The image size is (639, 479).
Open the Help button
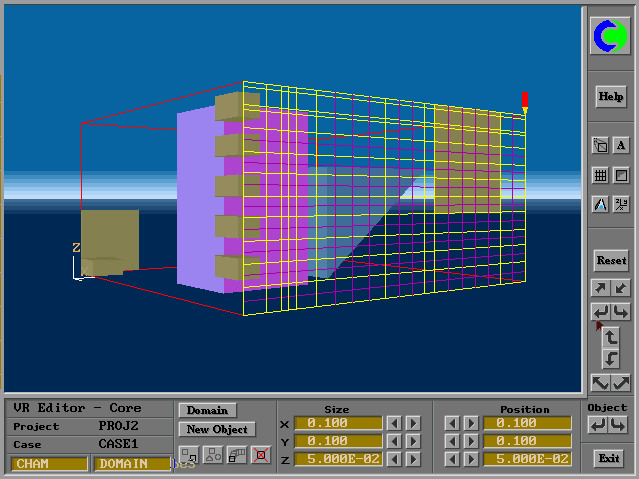click(610, 96)
